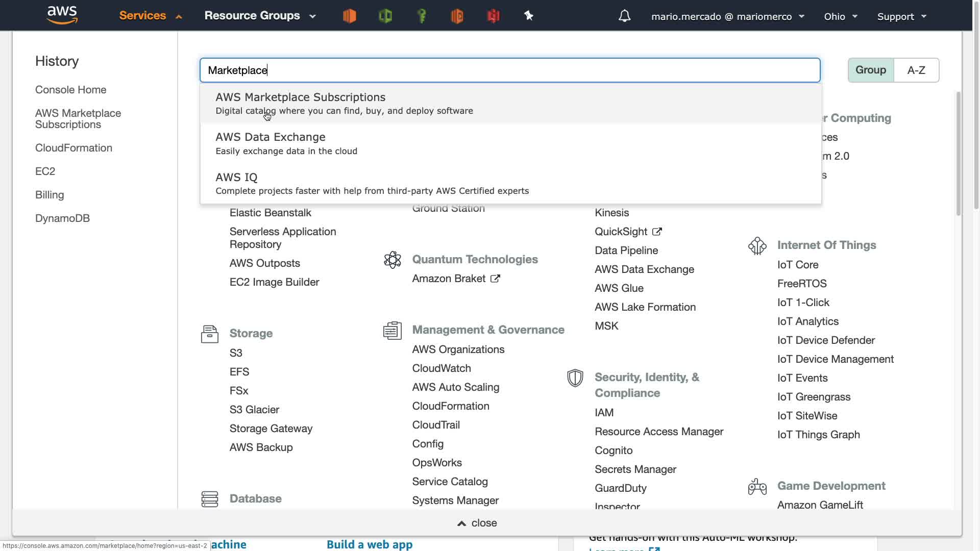The width and height of the screenshot is (980, 551).
Task: Switch service list to A-Z view
Action: click(916, 70)
